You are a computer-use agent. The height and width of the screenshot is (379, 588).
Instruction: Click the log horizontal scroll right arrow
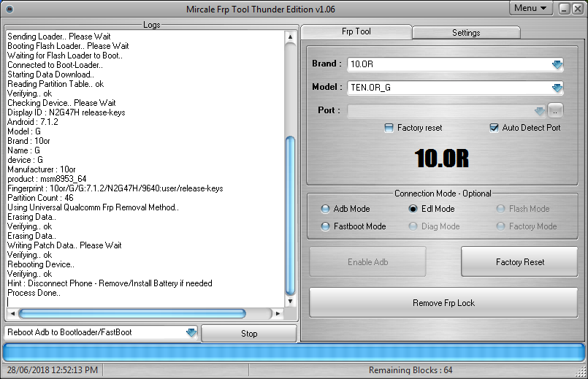278,313
